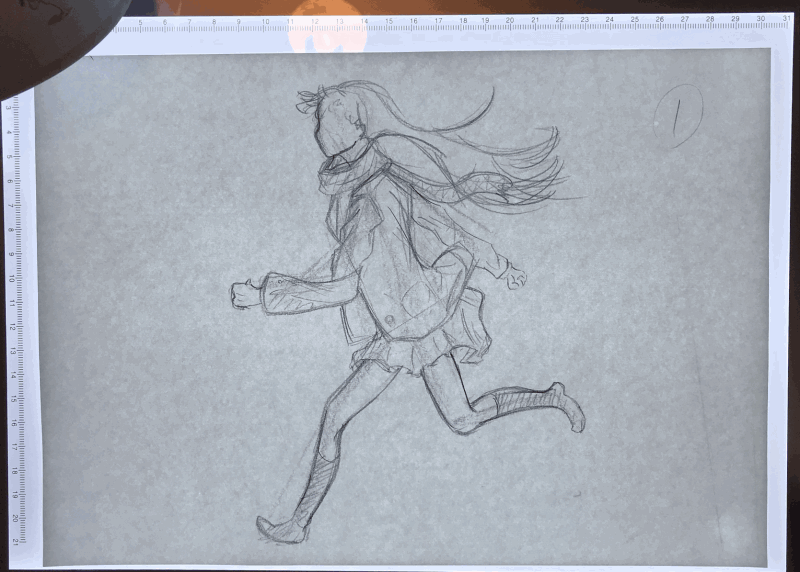Click the 31 mark on the top ruler

coord(786,18)
